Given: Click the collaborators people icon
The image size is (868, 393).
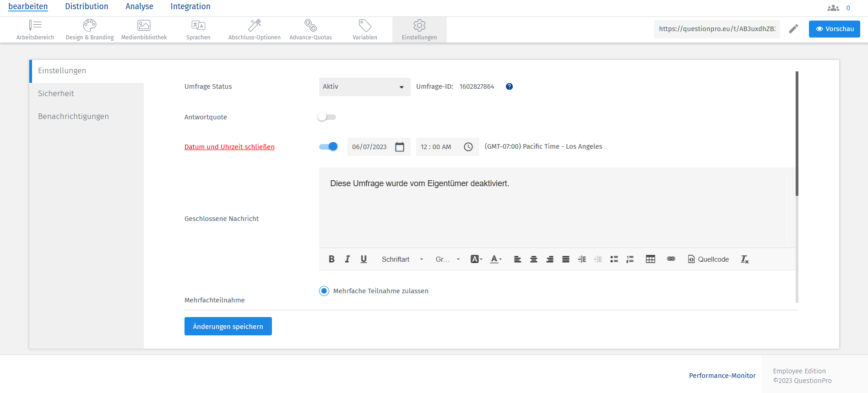Looking at the screenshot, I should (x=833, y=8).
